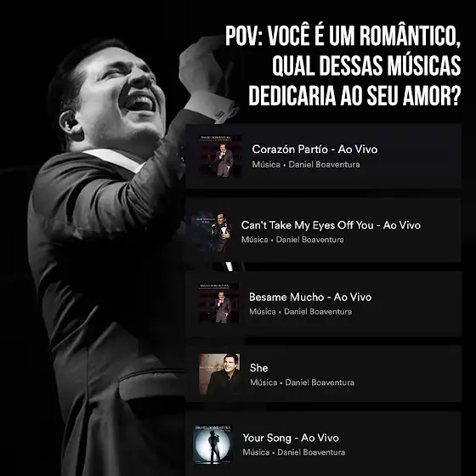This screenshot has width=476, height=476.
Task: Open Daniel Boaventura artist under Your Song
Action: [x=311, y=452]
